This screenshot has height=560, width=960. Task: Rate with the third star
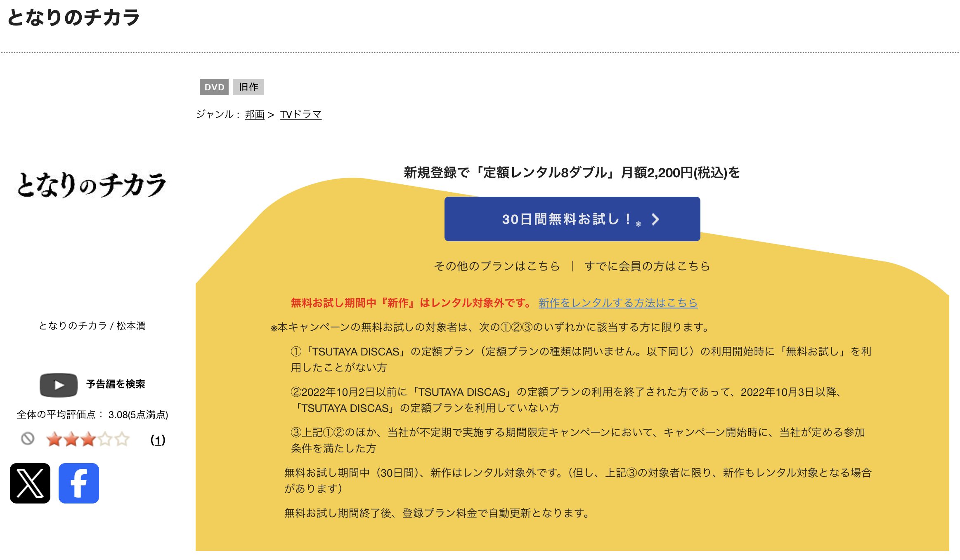(x=88, y=439)
